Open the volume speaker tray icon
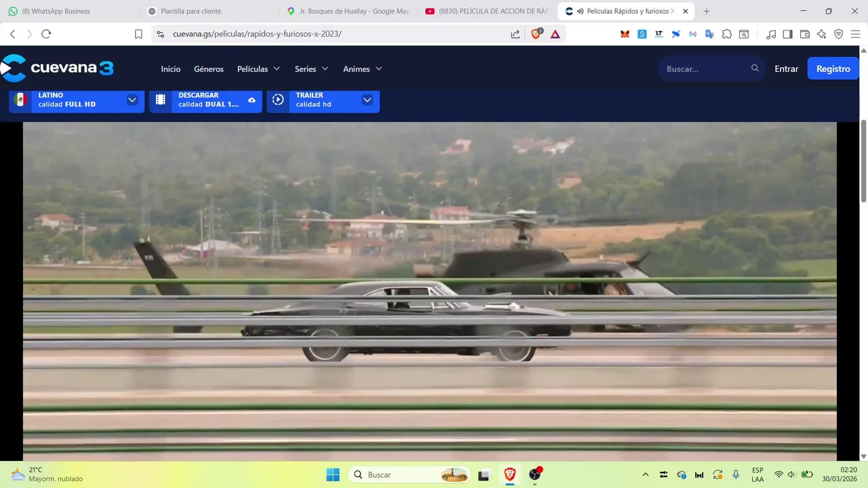The width and height of the screenshot is (868, 488). pos(791,474)
